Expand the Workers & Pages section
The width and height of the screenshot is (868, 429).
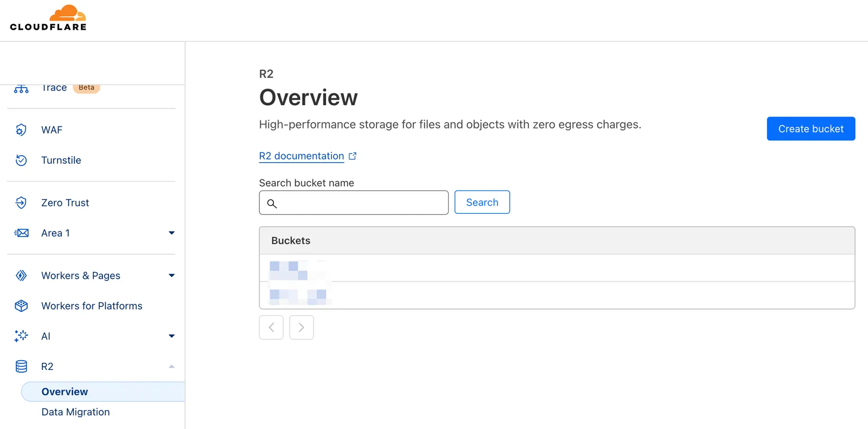(x=171, y=276)
